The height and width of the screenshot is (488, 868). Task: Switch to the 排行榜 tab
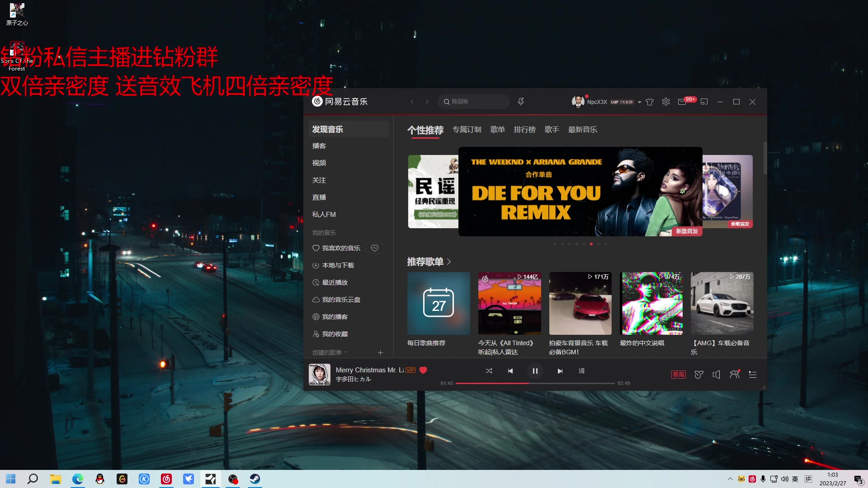pos(524,130)
